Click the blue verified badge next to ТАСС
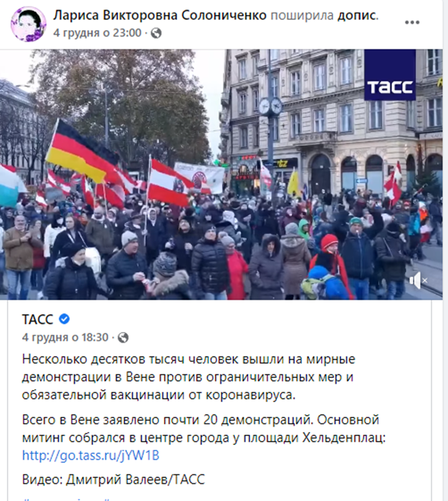 click(64, 319)
